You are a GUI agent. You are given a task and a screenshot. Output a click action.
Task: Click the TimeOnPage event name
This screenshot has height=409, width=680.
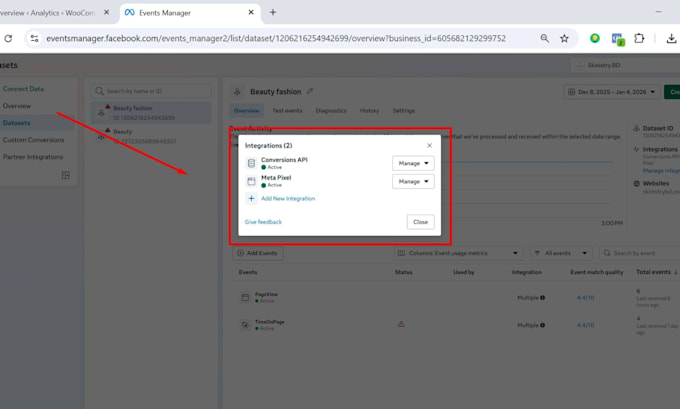269,322
